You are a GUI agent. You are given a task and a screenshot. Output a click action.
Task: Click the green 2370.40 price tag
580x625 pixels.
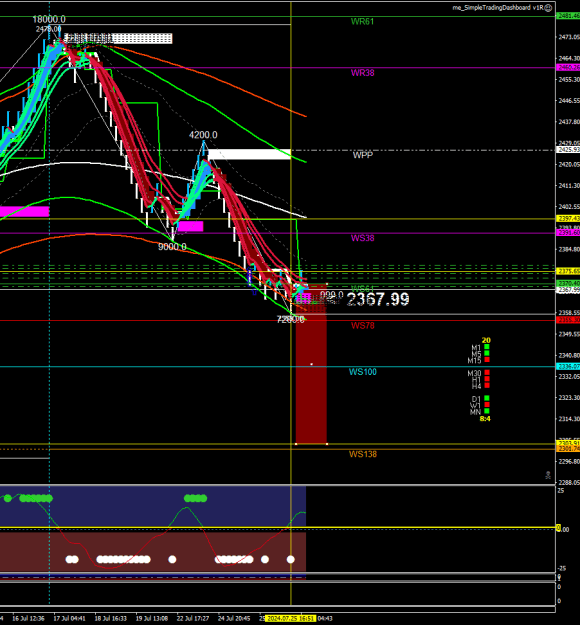click(x=568, y=283)
